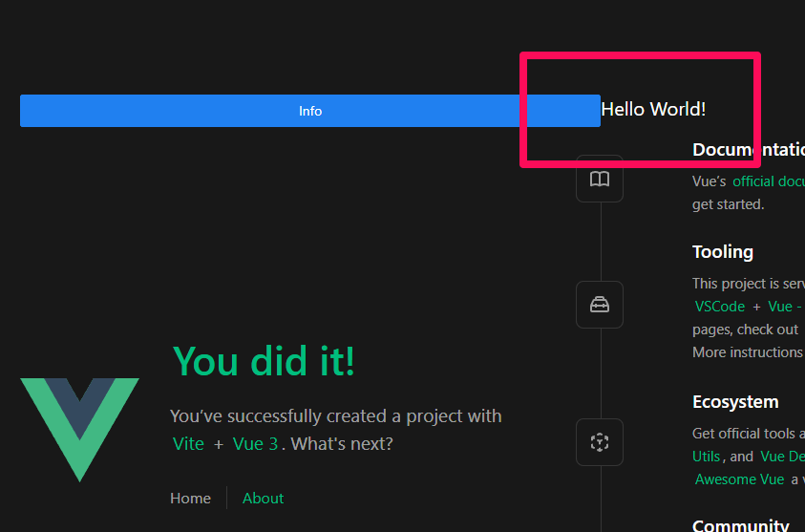The height and width of the screenshot is (532, 805).
Task: Go to the Home nav item
Action: (x=190, y=498)
